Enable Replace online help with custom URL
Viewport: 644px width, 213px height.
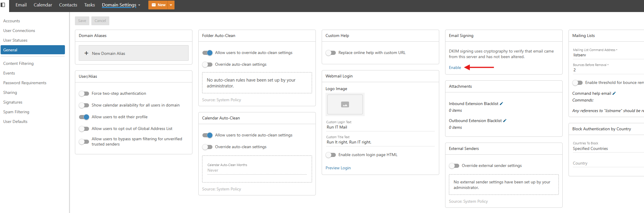coord(331,53)
